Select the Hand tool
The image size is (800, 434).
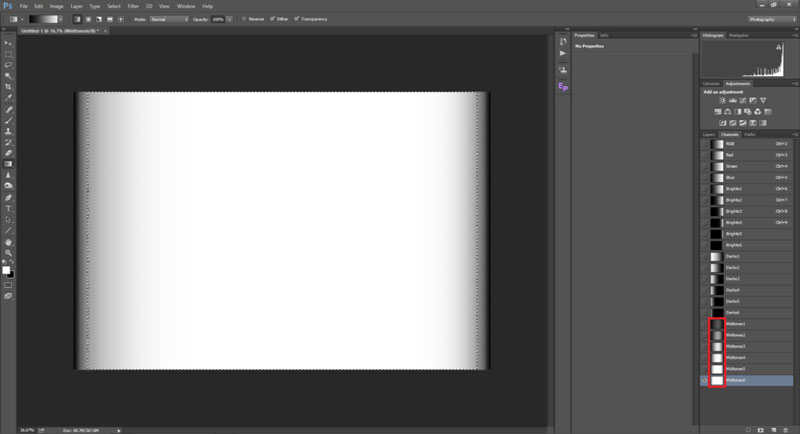click(9, 242)
